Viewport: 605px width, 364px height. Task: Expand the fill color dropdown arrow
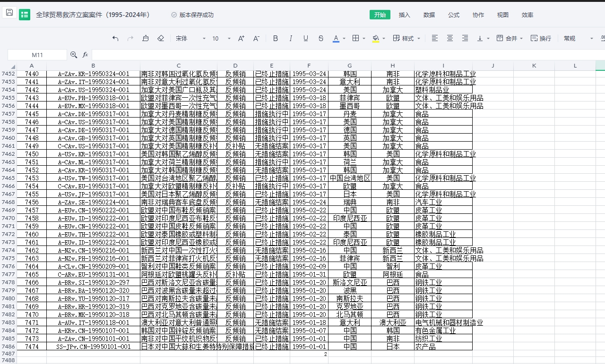(x=383, y=38)
